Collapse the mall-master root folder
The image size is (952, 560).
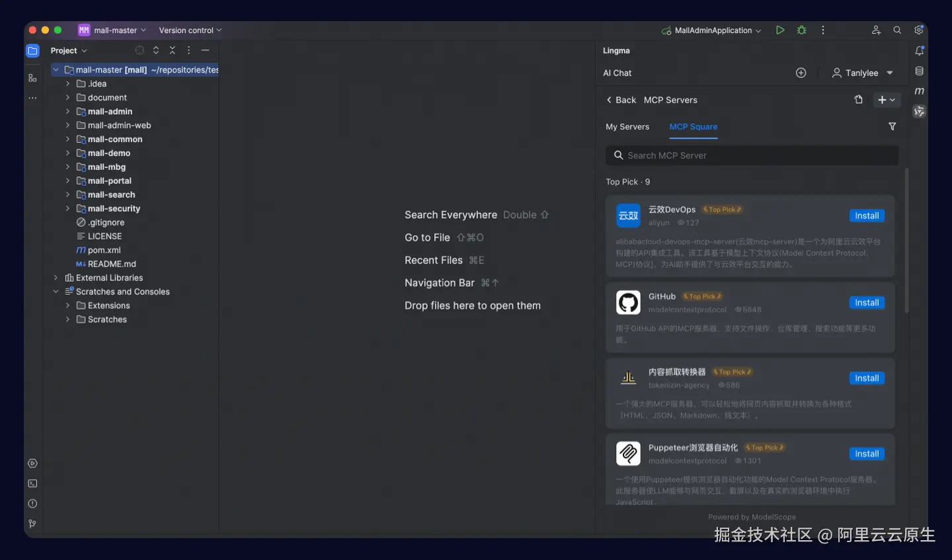(56, 69)
